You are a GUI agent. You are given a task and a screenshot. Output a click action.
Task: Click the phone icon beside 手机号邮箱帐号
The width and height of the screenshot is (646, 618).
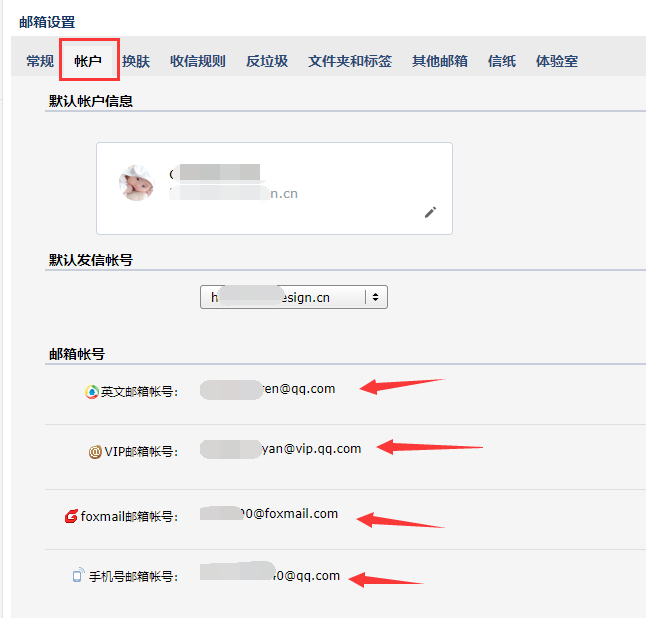tap(78, 575)
